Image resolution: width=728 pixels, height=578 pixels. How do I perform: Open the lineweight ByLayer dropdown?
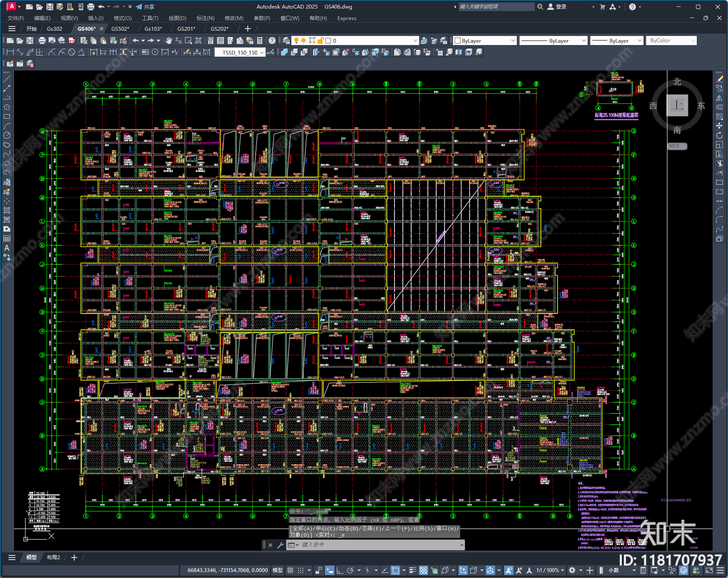(x=617, y=41)
